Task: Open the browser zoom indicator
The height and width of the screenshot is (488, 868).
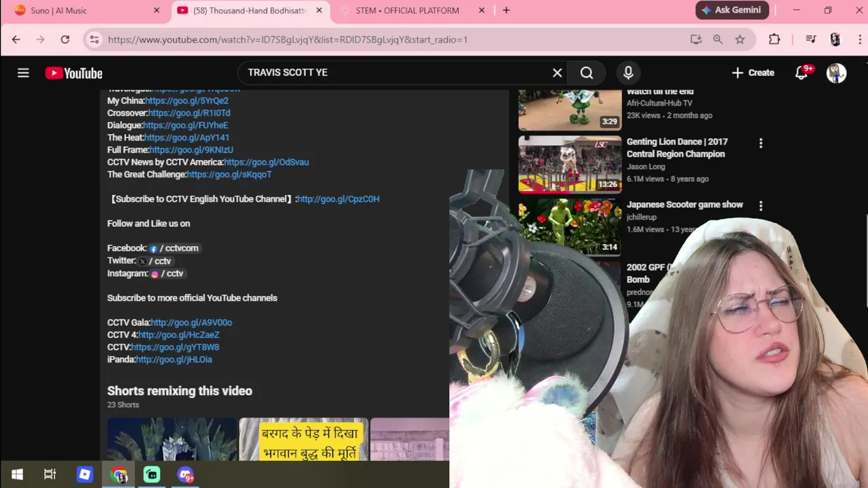Action: click(x=717, y=39)
